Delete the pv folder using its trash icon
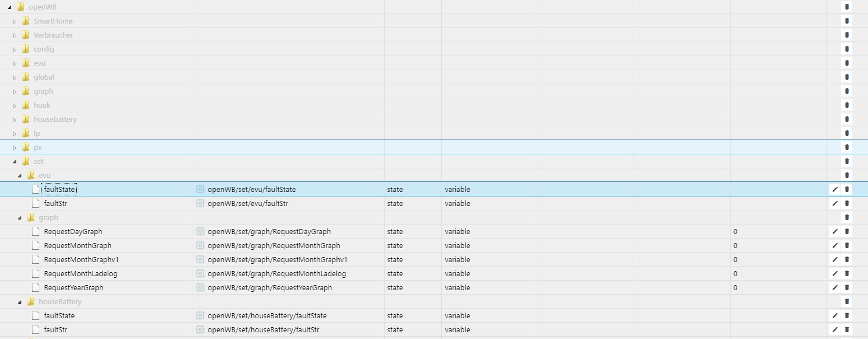 click(847, 148)
